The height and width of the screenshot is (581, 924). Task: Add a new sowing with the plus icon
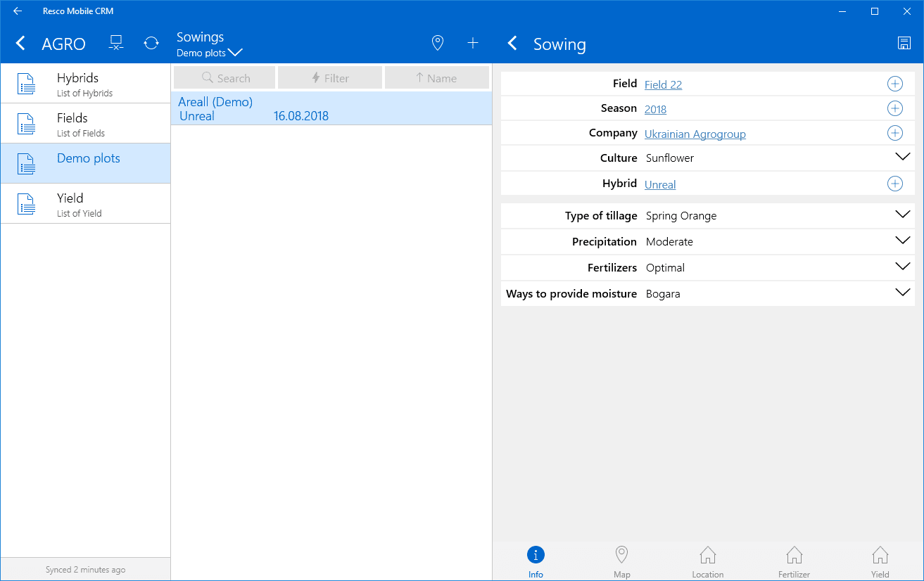click(x=473, y=44)
